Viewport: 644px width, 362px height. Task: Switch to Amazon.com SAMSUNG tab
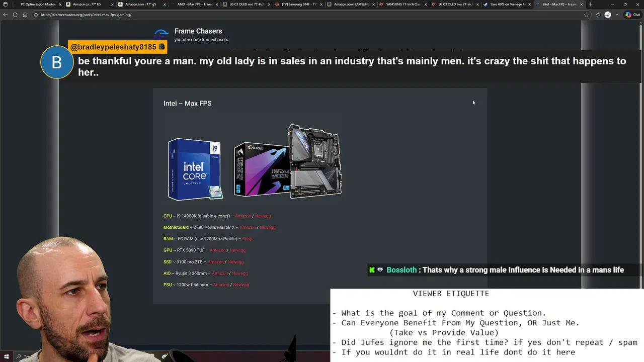click(350, 5)
